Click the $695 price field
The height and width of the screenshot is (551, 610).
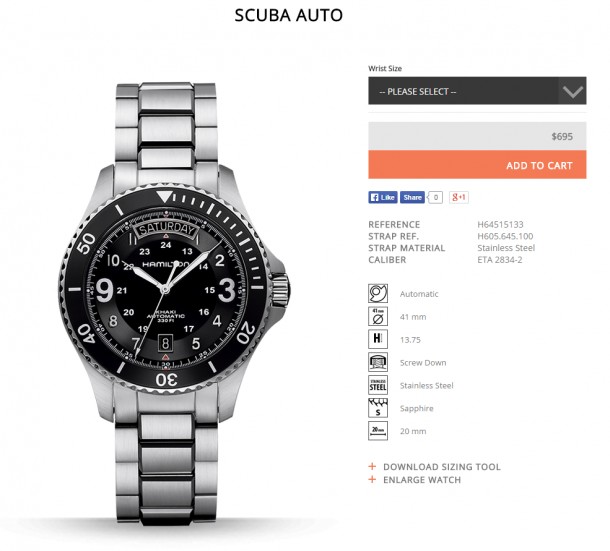tap(477, 136)
